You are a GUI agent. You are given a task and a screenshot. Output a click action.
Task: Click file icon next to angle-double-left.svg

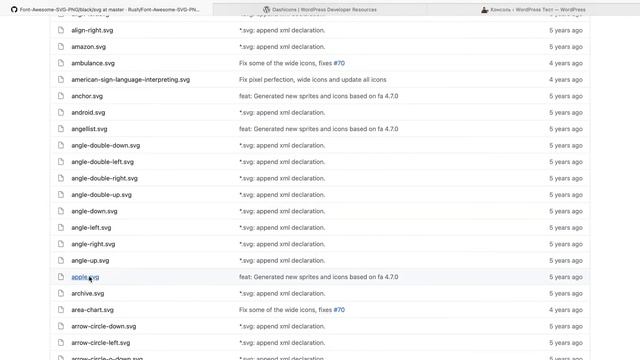(x=61, y=162)
